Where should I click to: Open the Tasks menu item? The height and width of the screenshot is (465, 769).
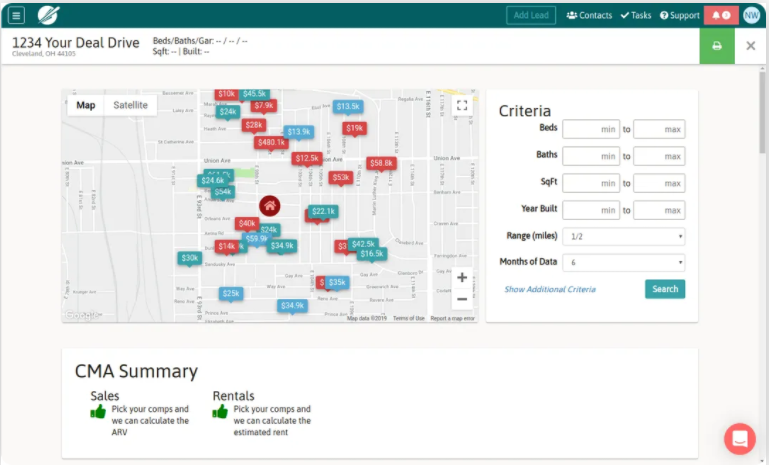pos(636,15)
